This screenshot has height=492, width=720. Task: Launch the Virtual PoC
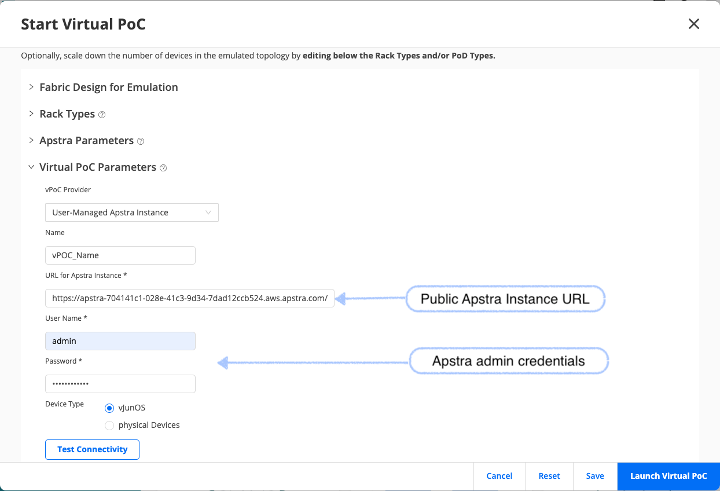pos(668,476)
